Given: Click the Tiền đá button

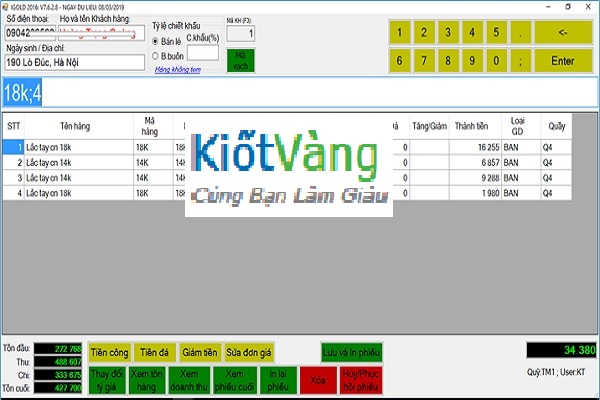Looking at the screenshot, I should (x=155, y=353).
